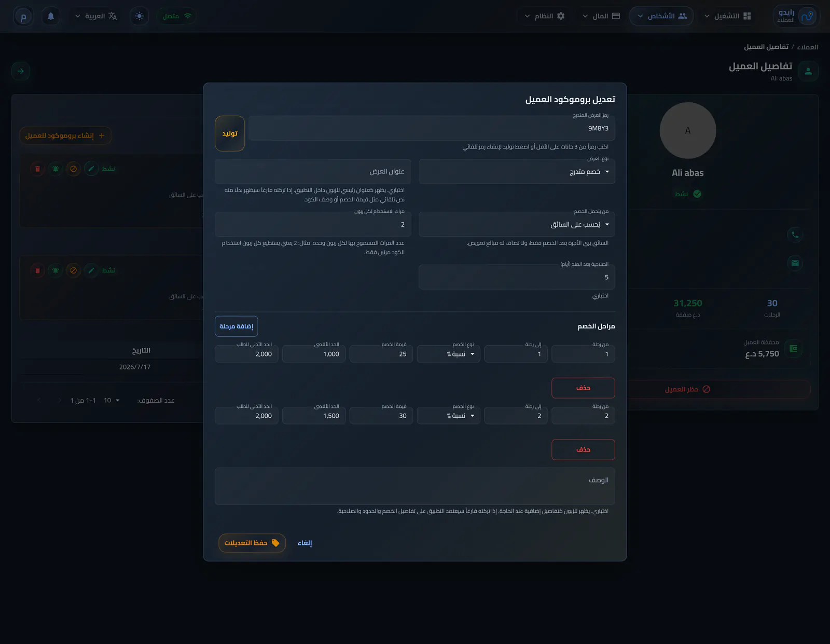Click the customer icon beside page title

pyautogui.click(x=808, y=71)
